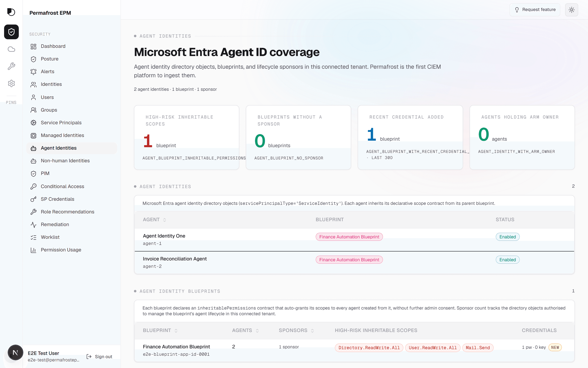
Task: Open the Agents holding ARM owner card
Action: 522,137
